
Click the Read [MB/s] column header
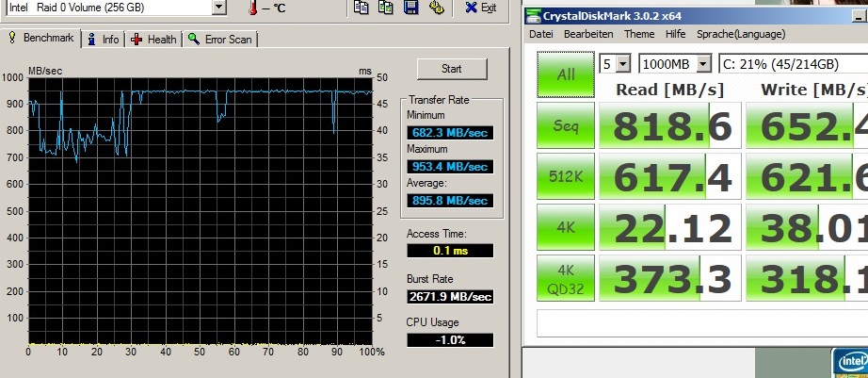(669, 90)
